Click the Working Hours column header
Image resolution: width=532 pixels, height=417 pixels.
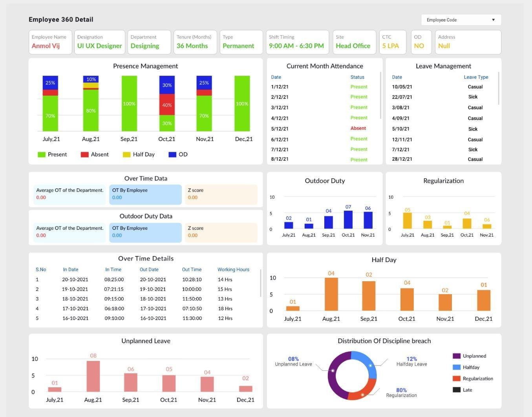coord(233,270)
